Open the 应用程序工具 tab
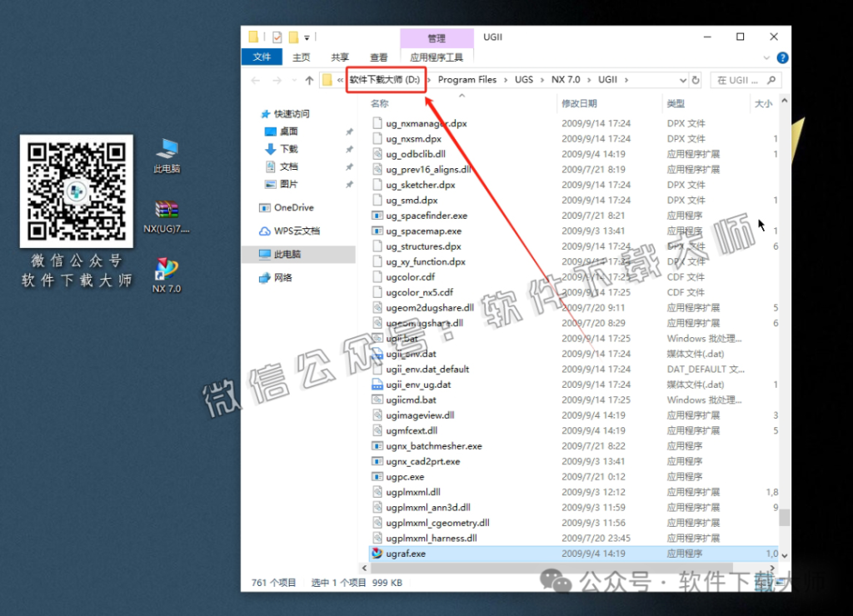 (x=436, y=57)
